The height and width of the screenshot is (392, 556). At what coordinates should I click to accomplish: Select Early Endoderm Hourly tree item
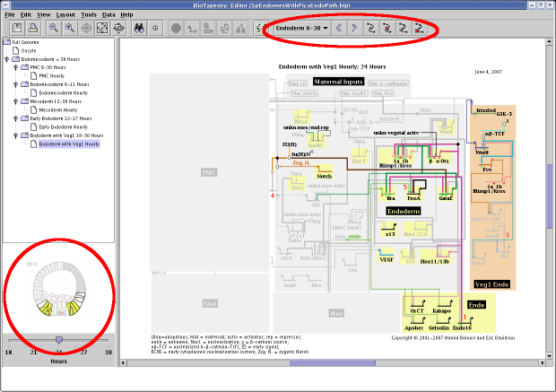click(64, 127)
